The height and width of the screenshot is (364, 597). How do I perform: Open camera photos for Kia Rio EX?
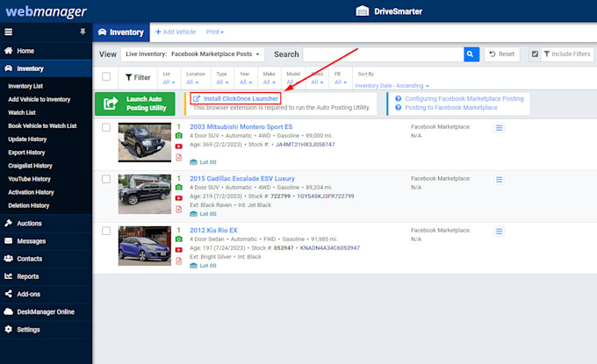pos(178,239)
